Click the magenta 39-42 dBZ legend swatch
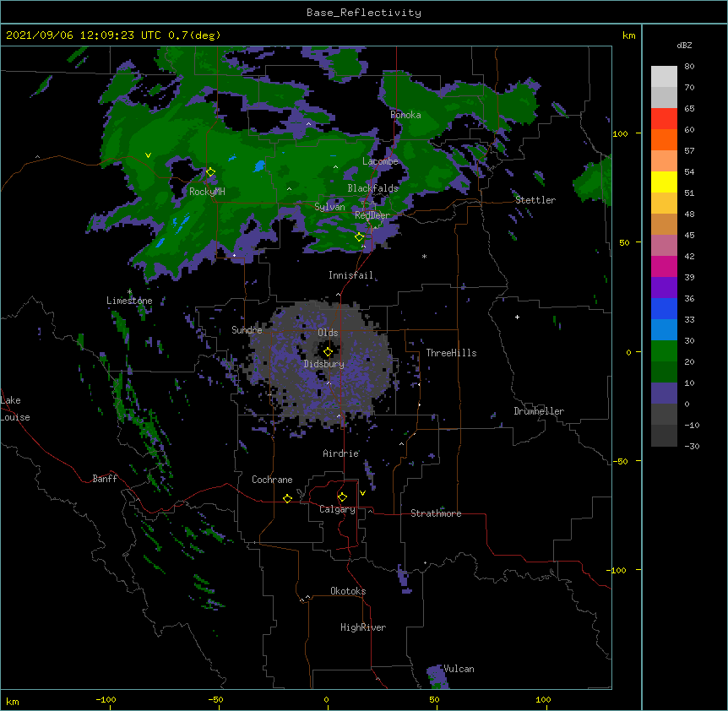 [664, 266]
